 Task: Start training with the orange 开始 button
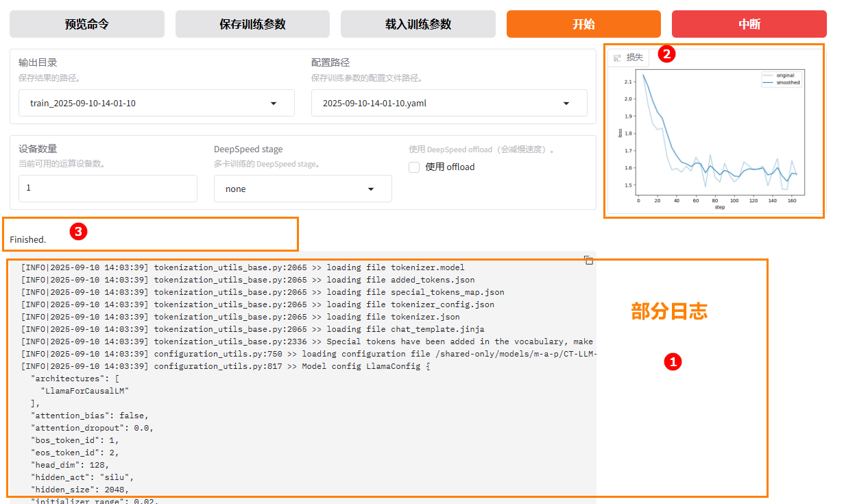pyautogui.click(x=583, y=24)
